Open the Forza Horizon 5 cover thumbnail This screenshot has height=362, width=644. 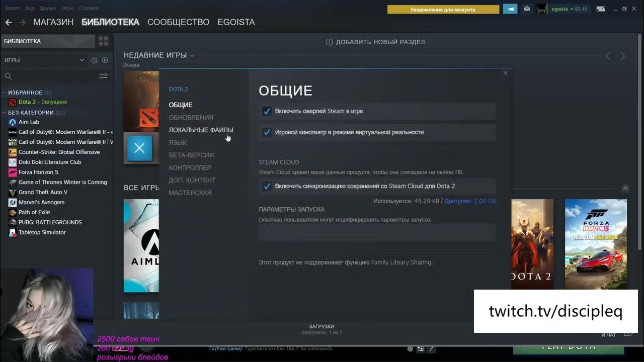(x=596, y=244)
